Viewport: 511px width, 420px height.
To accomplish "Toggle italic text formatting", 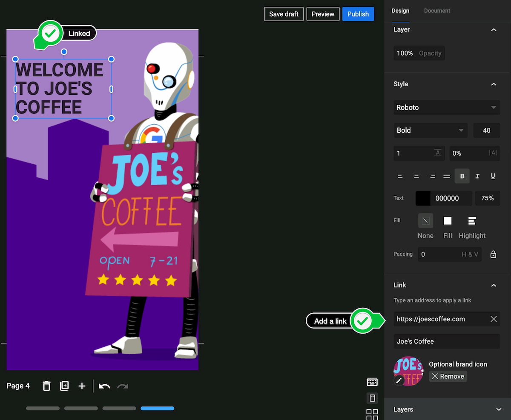I will click(x=477, y=176).
